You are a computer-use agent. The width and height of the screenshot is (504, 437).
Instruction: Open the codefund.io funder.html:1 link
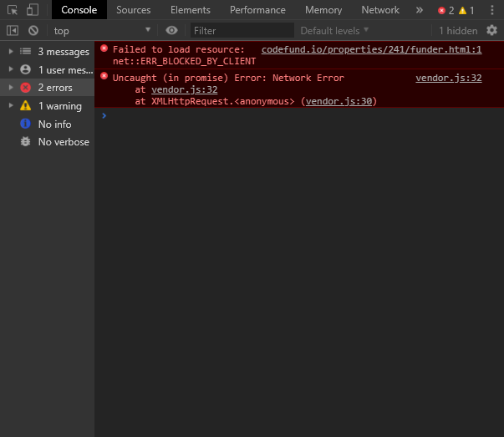pos(371,49)
